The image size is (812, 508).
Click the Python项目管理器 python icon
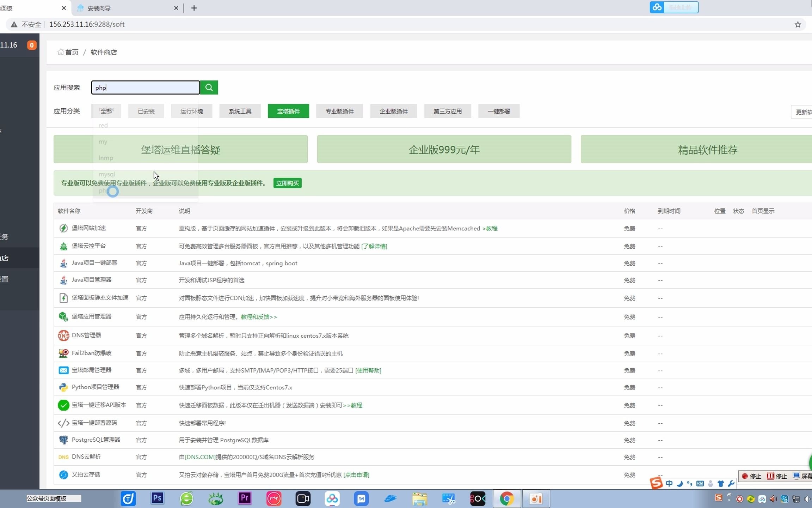tap(63, 387)
